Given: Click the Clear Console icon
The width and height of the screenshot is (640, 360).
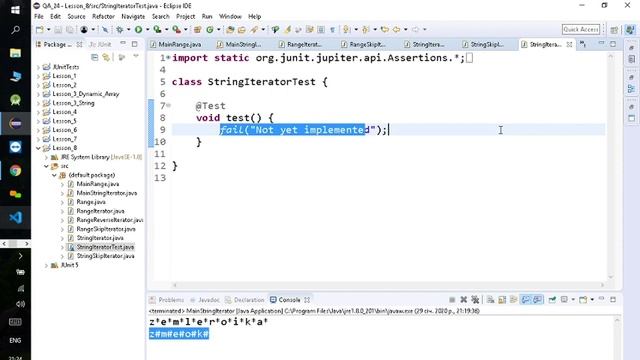Looking at the screenshot, I should click(491, 300).
